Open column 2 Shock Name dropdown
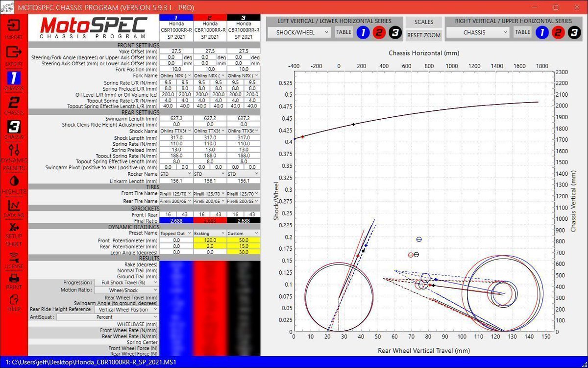588x368 pixels. point(210,131)
